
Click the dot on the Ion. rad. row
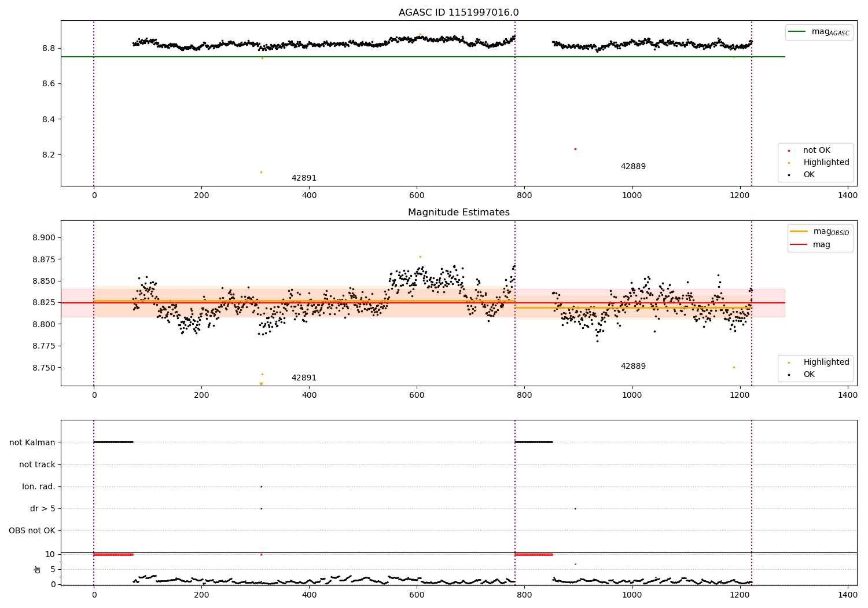click(261, 486)
